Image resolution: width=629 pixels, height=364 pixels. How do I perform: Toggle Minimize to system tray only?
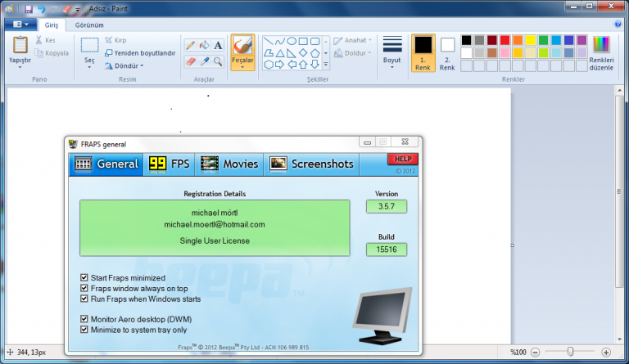tap(84, 329)
